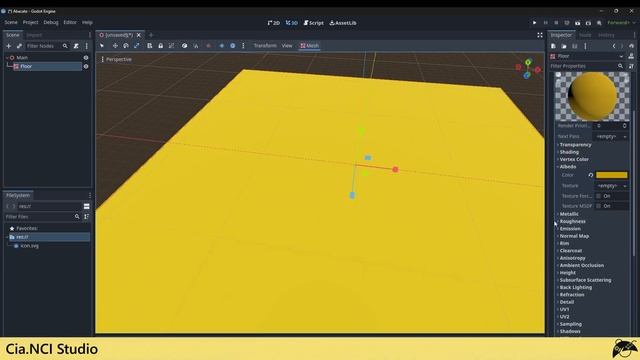This screenshot has height=360, width=640.
Task: Toggle FileSystem split view mode
Action: click(87, 206)
